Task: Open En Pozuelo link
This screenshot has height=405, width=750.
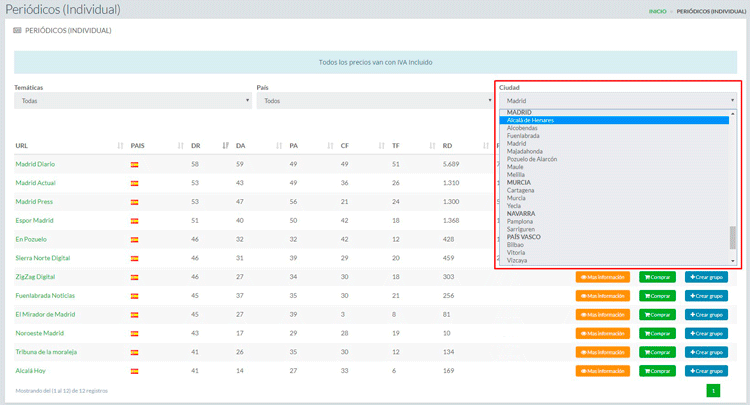Action: 31,239
